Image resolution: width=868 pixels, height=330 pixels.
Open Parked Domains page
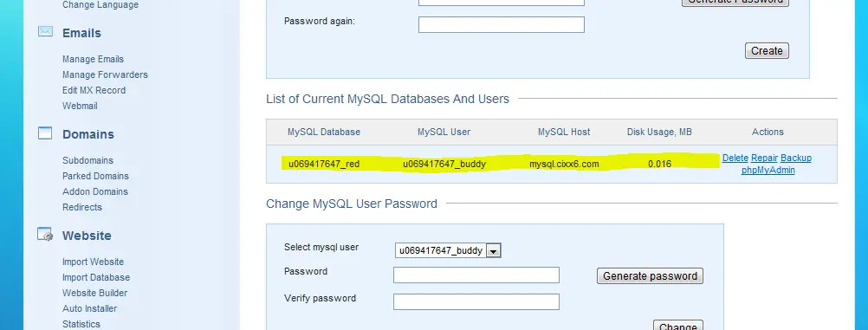[x=96, y=176]
